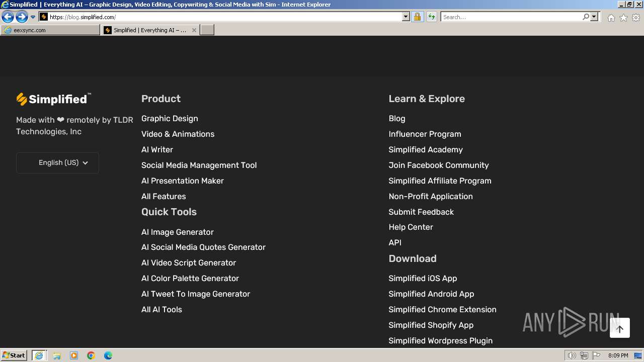Open Simplified Wordpress Plugin link
The width and height of the screenshot is (644, 362).
pyautogui.click(x=440, y=341)
